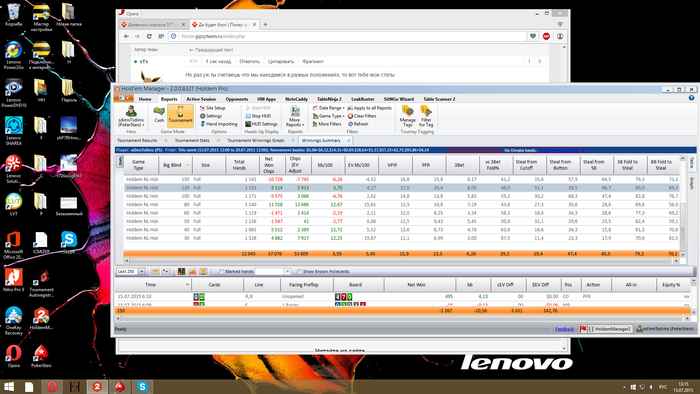Open Hand Importing option
The image size is (700, 394).
click(x=219, y=124)
